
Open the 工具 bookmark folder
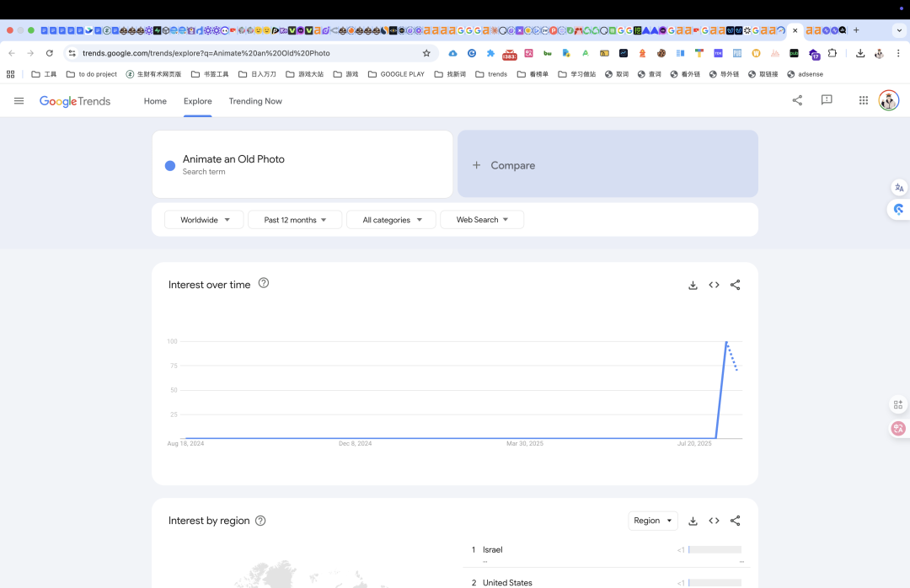(x=44, y=74)
